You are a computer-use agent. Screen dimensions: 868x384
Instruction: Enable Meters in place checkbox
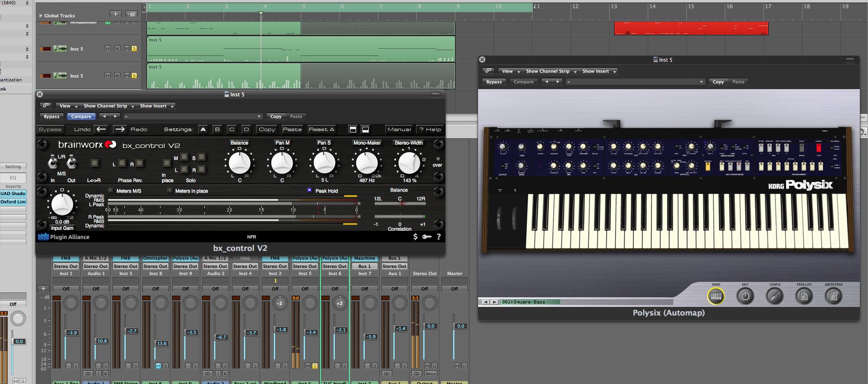[170, 190]
